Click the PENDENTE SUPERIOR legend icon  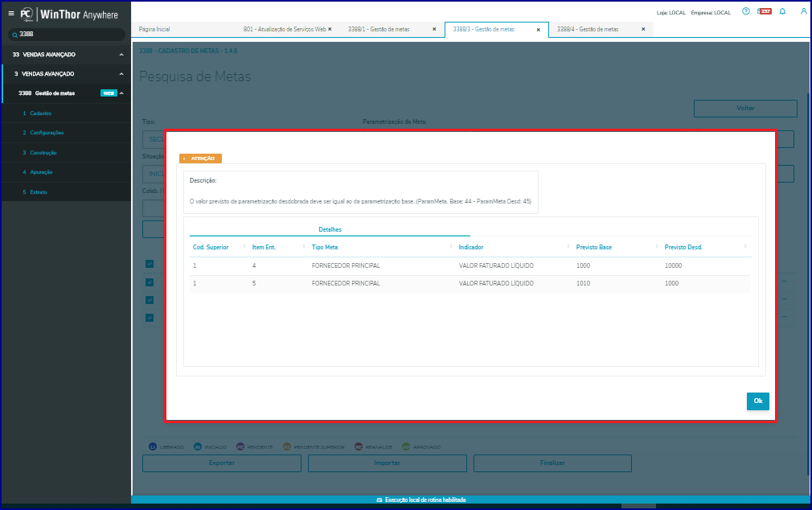pos(287,446)
